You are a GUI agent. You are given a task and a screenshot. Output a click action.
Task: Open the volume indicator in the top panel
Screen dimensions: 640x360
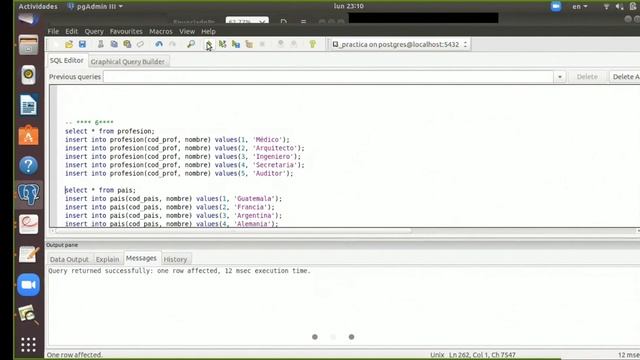click(x=619, y=7)
